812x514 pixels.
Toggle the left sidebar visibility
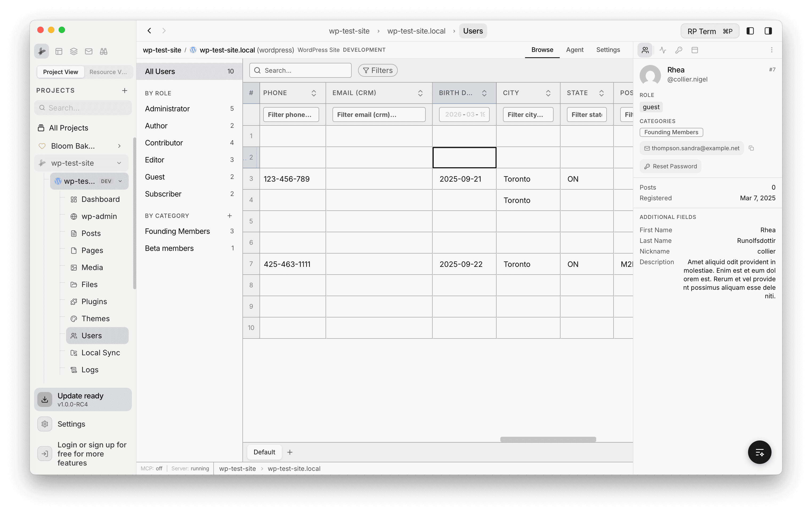(x=750, y=31)
